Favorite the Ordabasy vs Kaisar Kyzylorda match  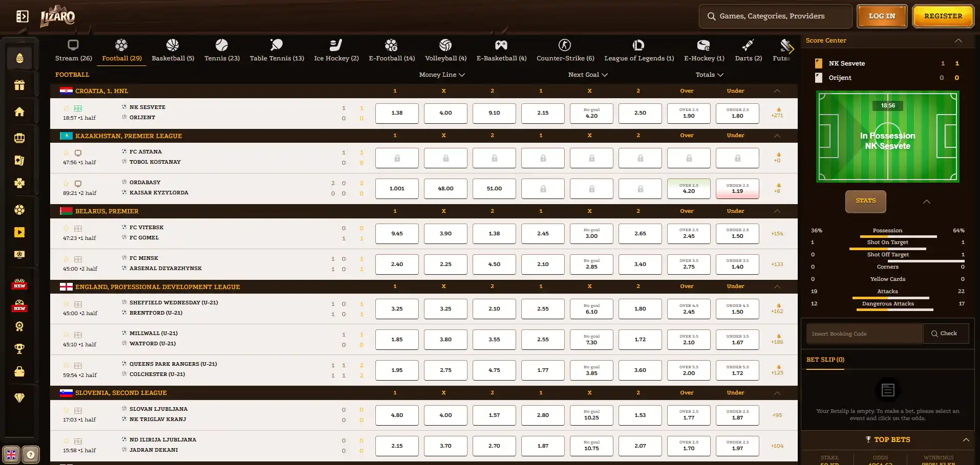tap(66, 184)
